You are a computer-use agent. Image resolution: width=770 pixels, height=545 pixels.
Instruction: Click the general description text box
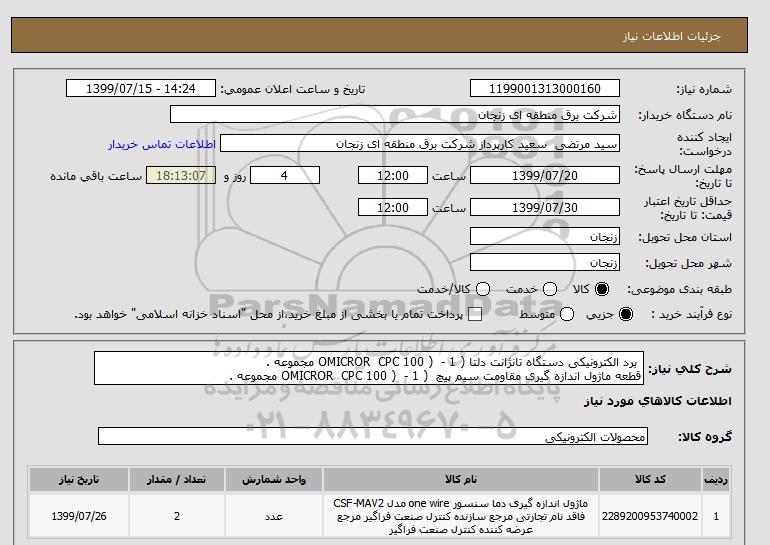click(x=369, y=368)
